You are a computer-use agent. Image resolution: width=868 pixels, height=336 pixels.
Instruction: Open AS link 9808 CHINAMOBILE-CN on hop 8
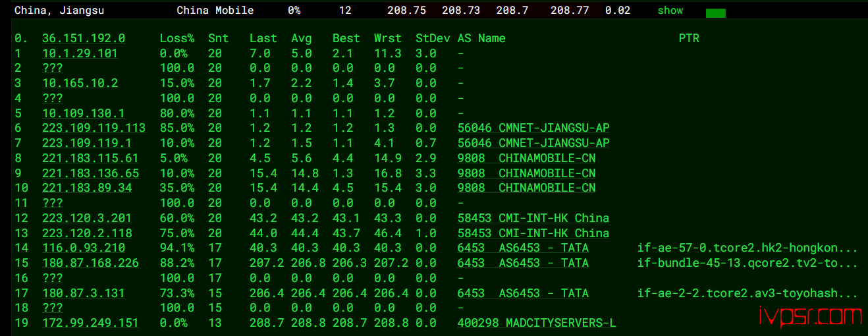527,158
